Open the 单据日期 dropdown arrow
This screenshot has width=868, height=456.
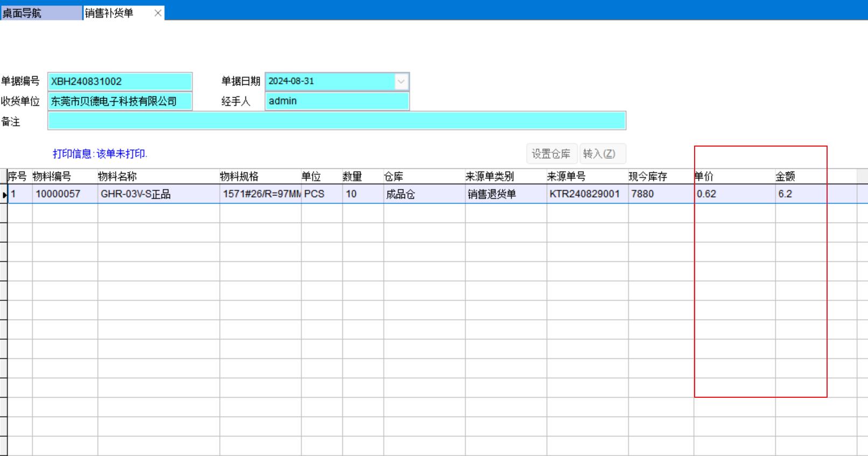401,81
